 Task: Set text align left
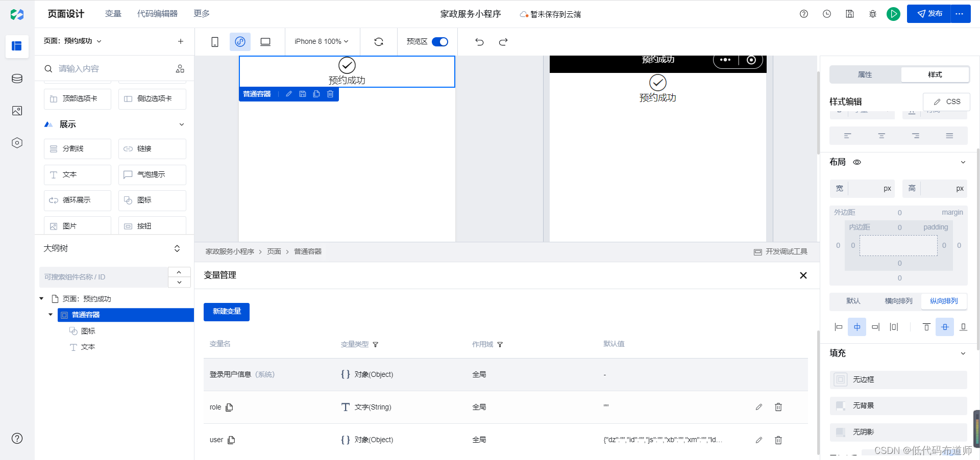[848, 136]
